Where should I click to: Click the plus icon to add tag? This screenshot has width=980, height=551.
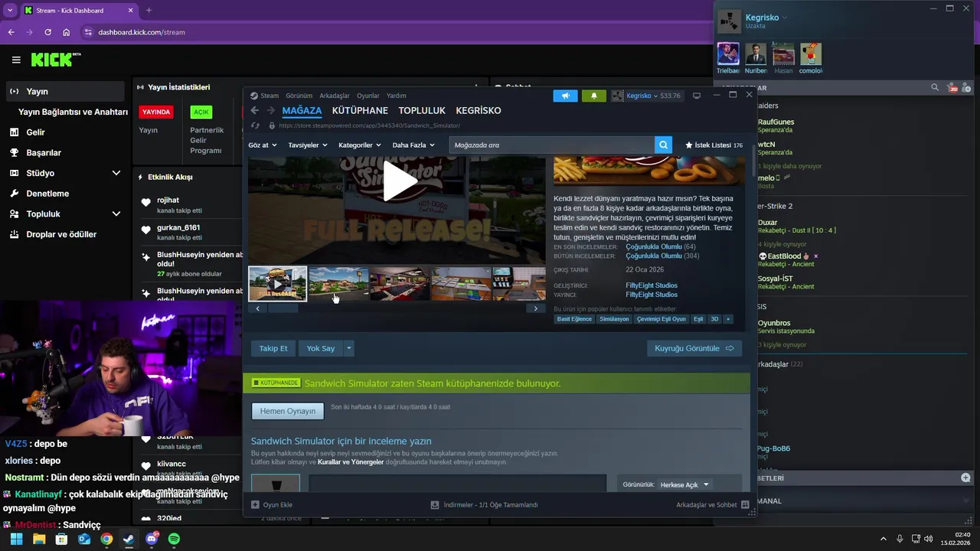click(x=728, y=319)
